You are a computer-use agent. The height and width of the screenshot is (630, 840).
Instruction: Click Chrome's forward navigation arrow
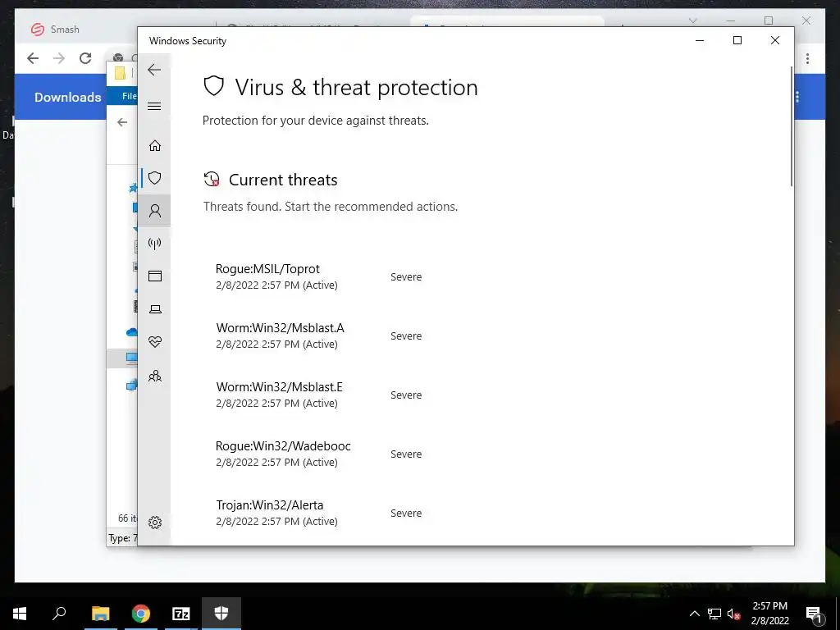[x=59, y=58]
